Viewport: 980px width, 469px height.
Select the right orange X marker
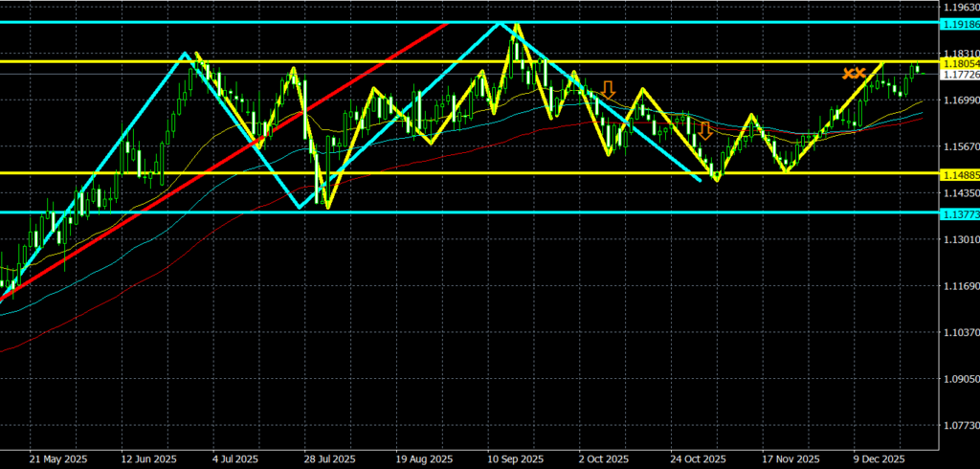(859, 73)
